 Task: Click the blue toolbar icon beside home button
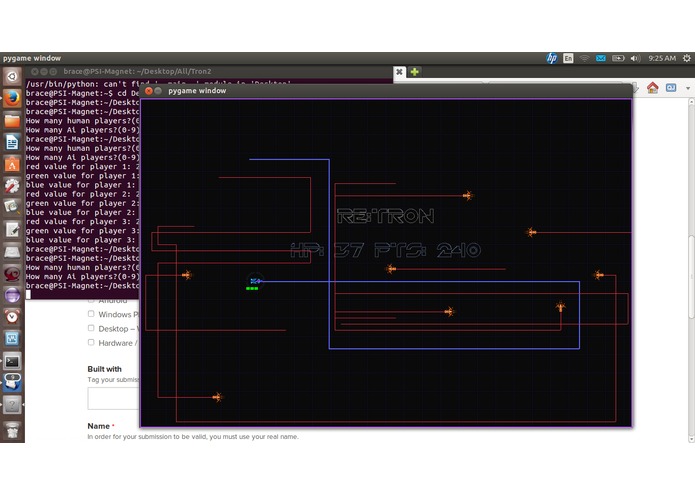point(671,88)
